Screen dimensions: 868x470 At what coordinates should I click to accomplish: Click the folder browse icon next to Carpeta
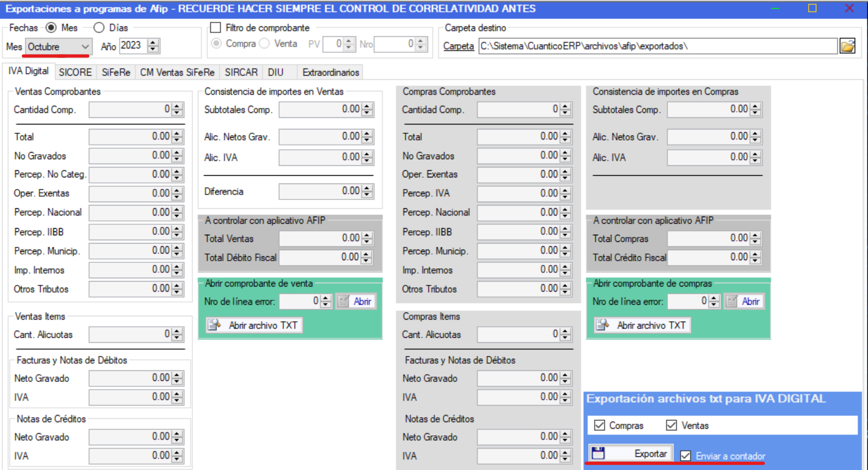tap(847, 46)
